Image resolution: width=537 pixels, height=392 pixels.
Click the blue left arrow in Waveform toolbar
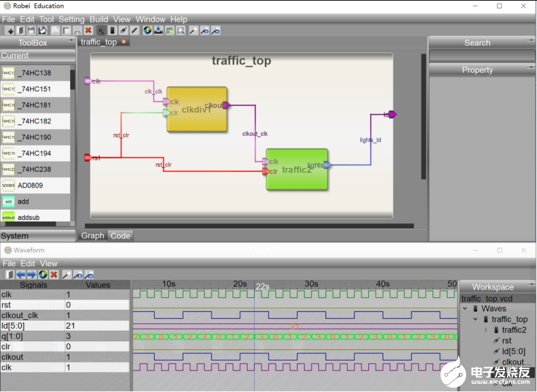point(21,275)
